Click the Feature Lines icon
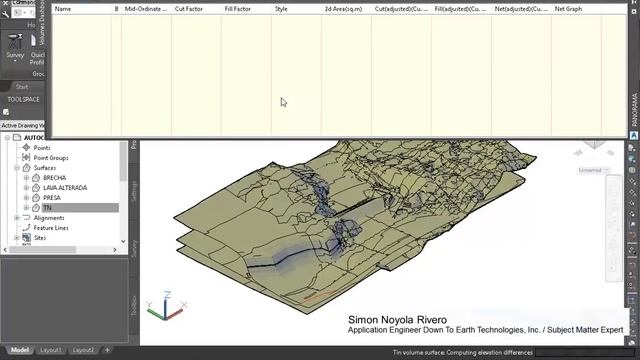This screenshot has height=360, width=640. tap(27, 227)
